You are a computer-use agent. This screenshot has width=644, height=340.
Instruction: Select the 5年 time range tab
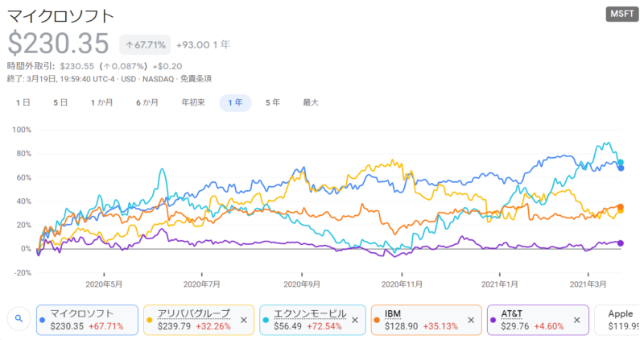tap(272, 103)
